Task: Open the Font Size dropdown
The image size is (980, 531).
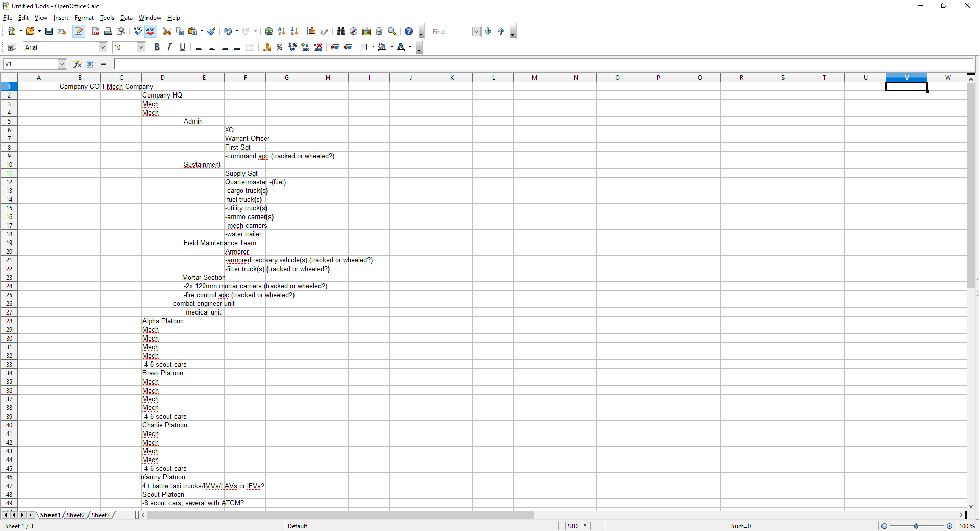Action: click(141, 47)
